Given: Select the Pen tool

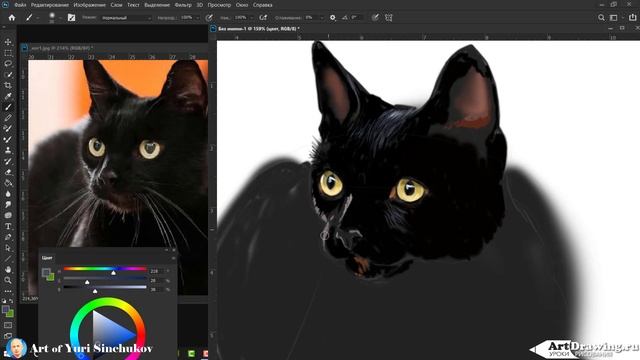Looking at the screenshot, I should pyautogui.click(x=8, y=237).
